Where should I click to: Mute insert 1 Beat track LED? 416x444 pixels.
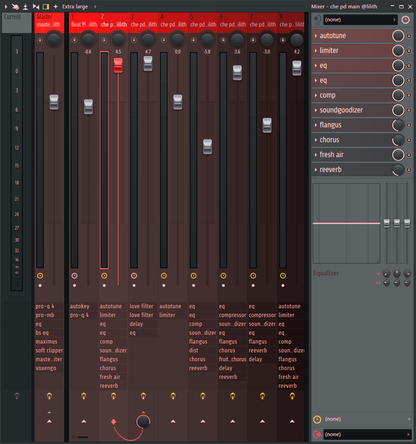pos(74,40)
